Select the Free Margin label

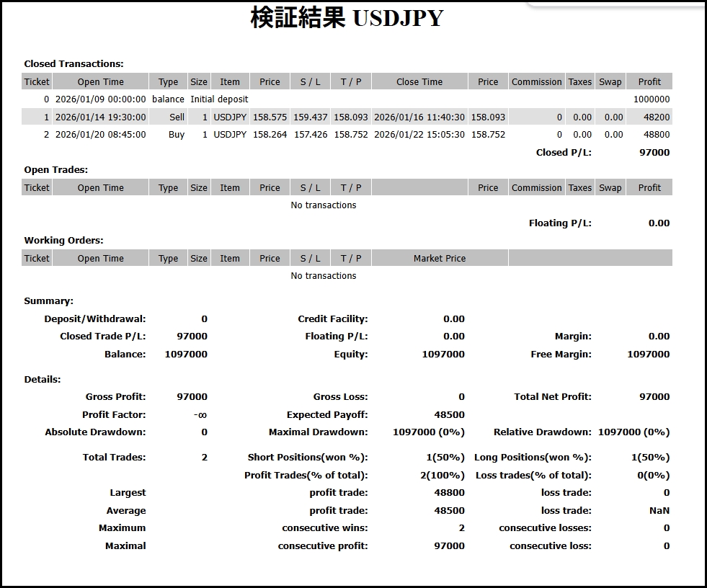561,355
